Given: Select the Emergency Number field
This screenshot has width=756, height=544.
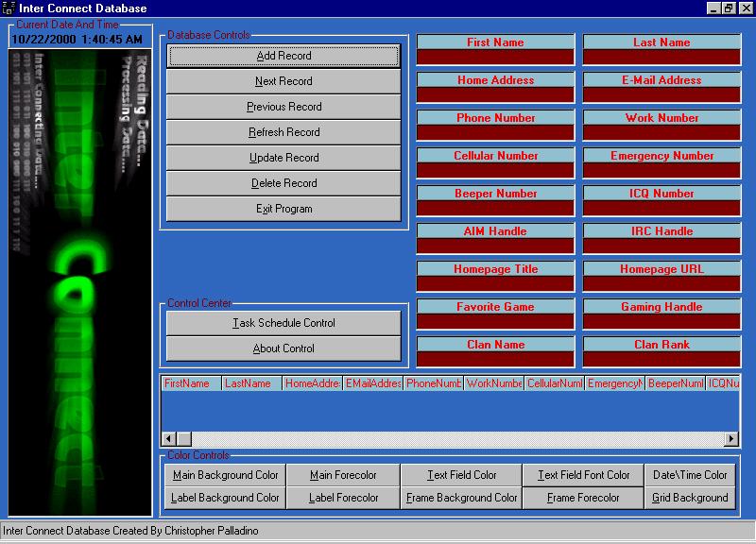Looking at the screenshot, I should tap(661, 170).
